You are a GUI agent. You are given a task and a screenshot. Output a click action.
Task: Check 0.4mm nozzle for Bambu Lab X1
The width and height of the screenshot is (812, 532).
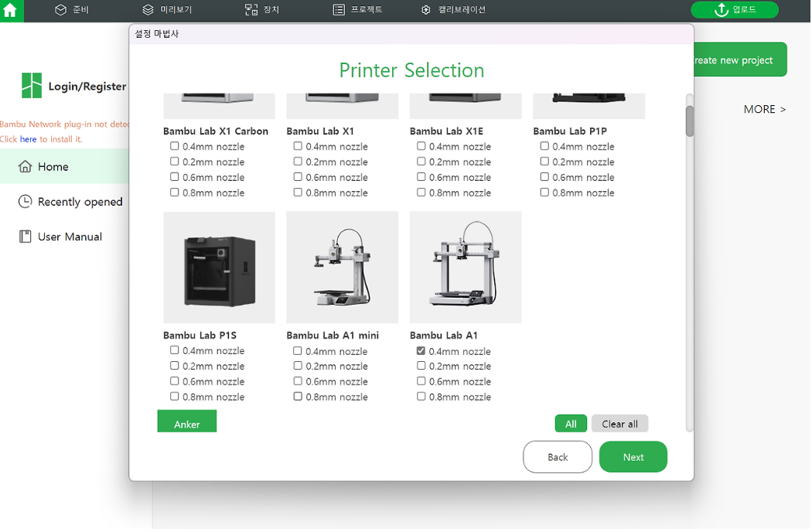click(x=298, y=147)
